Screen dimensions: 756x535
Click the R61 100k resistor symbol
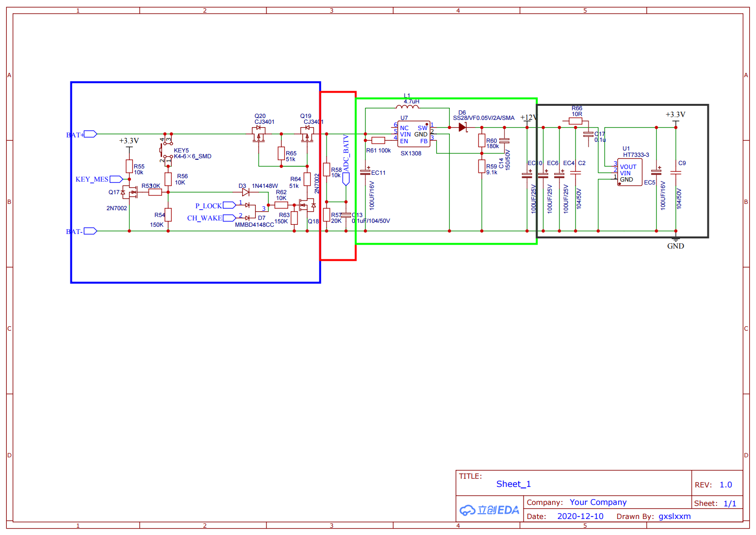378,140
